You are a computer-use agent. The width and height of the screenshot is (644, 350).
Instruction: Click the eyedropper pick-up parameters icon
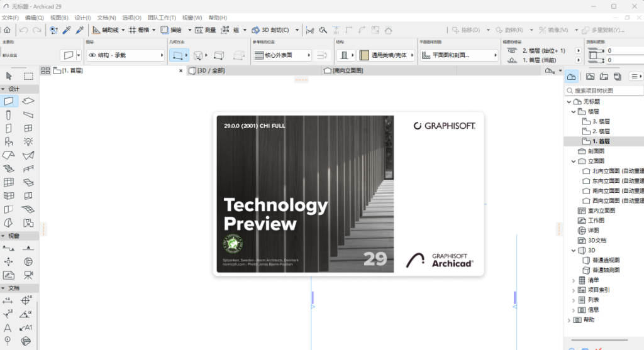pyautogui.click(x=66, y=30)
